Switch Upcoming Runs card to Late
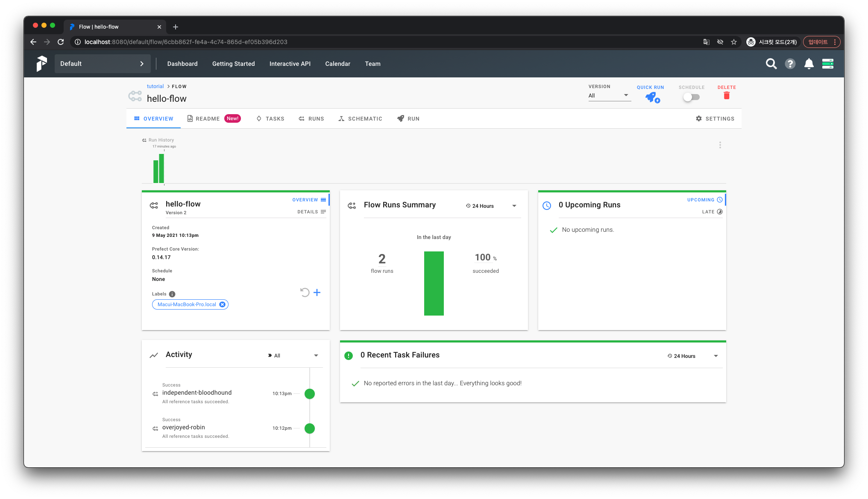This screenshot has width=868, height=499. (712, 212)
